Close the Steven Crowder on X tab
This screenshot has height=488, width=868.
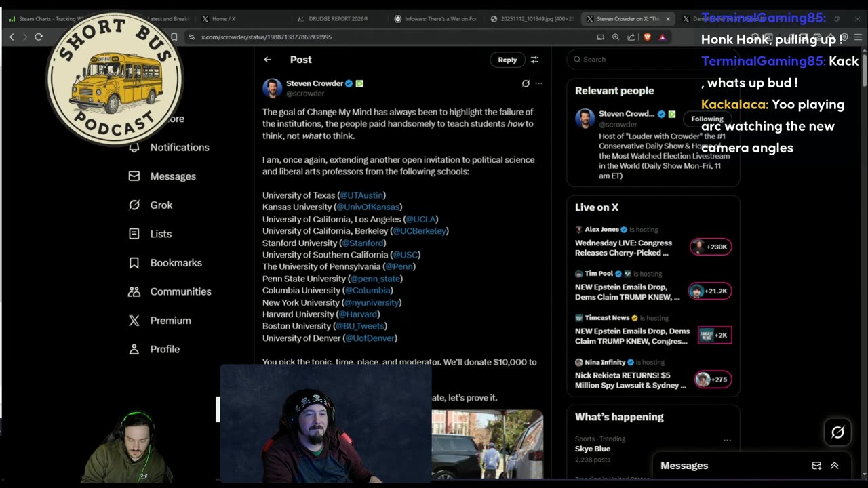(x=668, y=19)
